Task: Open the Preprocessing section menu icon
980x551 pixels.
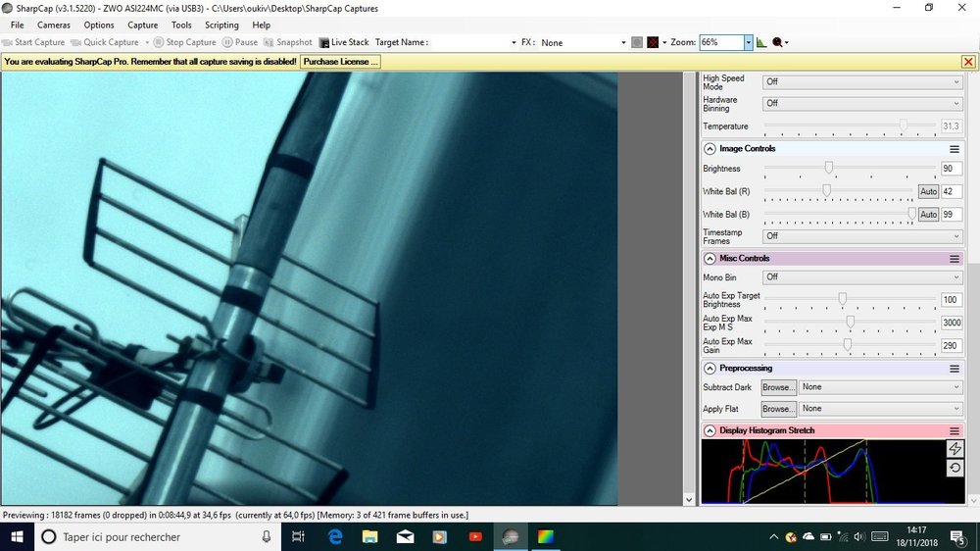Action: point(955,369)
